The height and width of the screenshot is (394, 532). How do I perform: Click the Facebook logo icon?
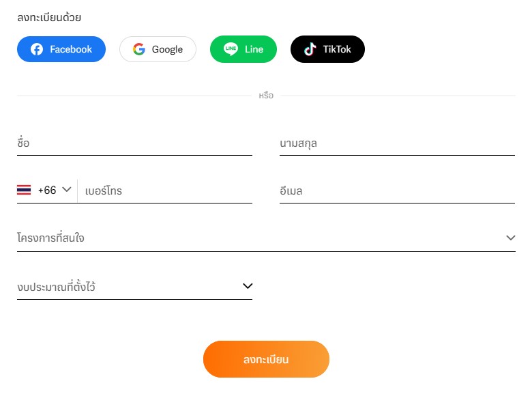(37, 49)
